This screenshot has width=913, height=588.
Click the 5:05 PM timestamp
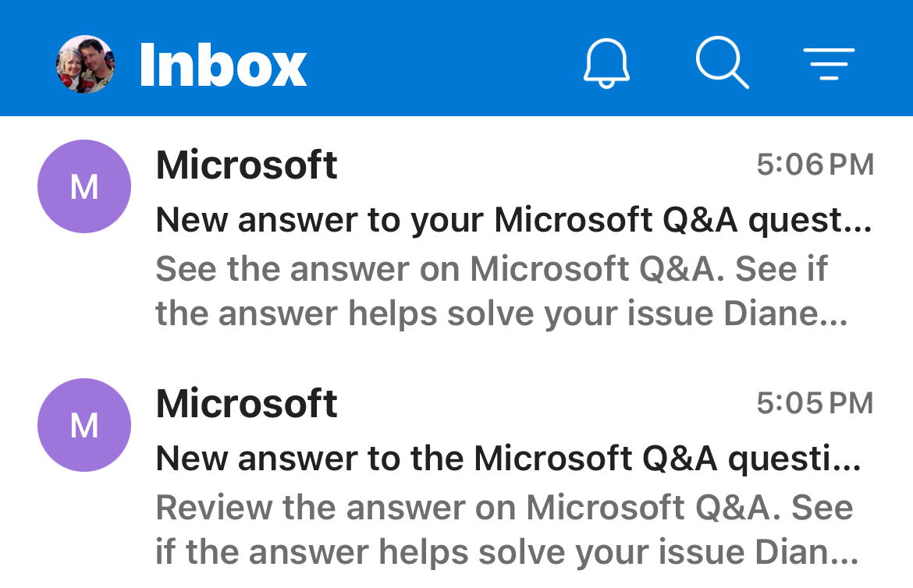tap(815, 403)
